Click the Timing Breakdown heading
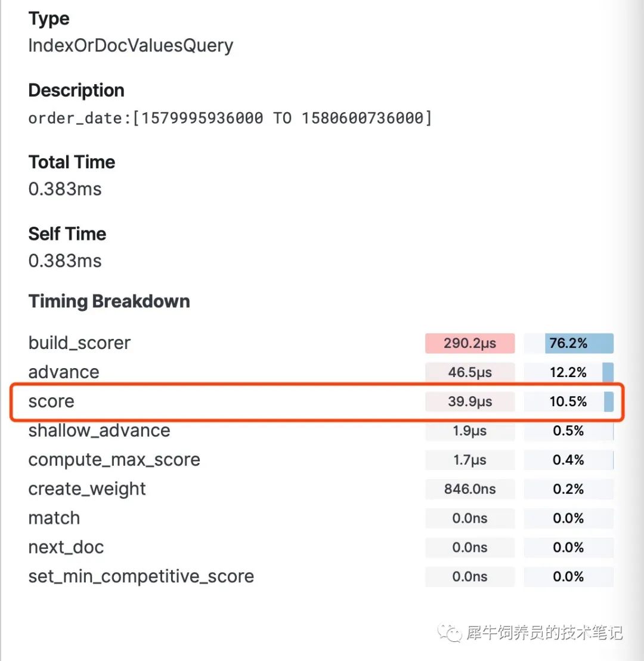Viewport: 644px width, 661px height. point(109,301)
